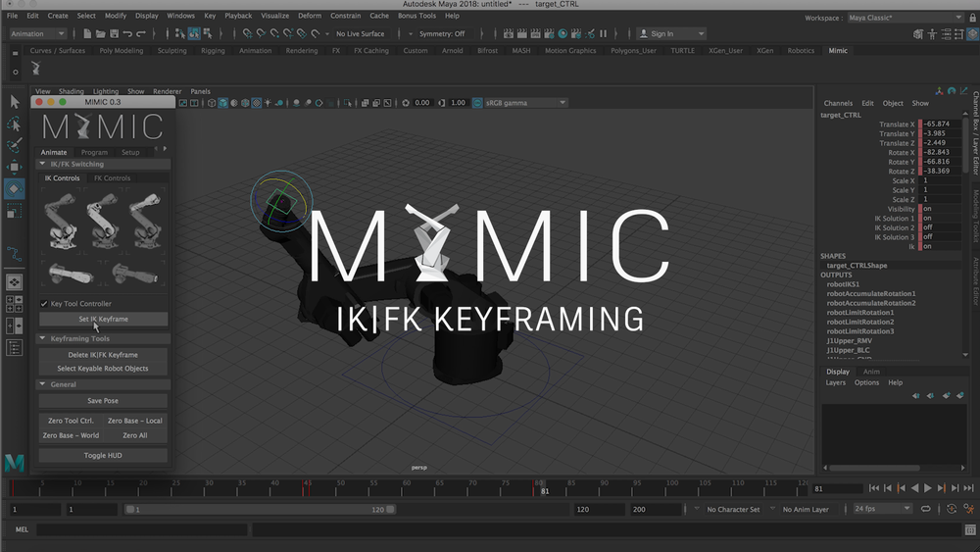Viewport: 980px width, 552px height.
Task: Click Play Backwards button
Action: [x=914, y=488]
